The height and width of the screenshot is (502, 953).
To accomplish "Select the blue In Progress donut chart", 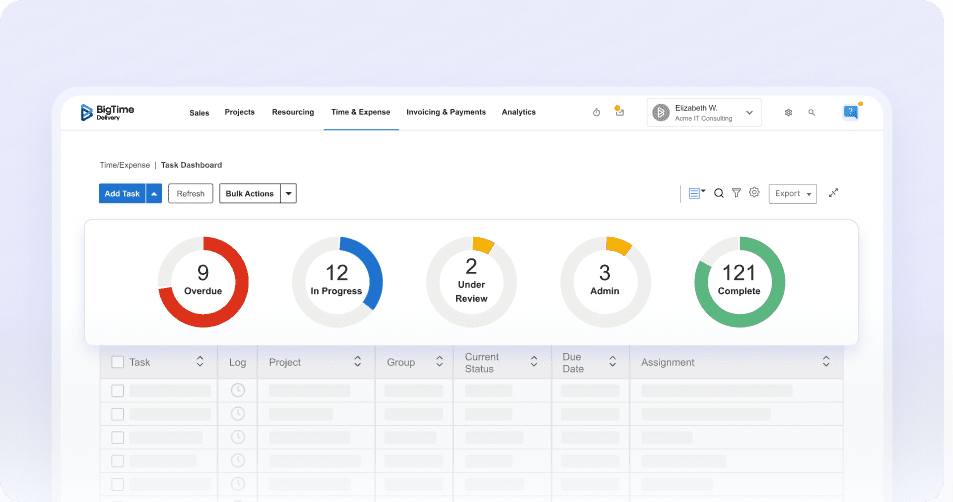I will [x=337, y=281].
